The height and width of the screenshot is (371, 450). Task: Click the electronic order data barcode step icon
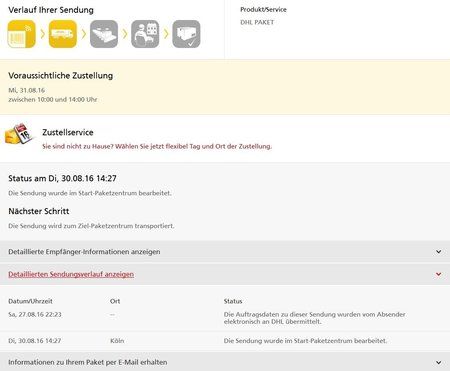[x=22, y=34]
